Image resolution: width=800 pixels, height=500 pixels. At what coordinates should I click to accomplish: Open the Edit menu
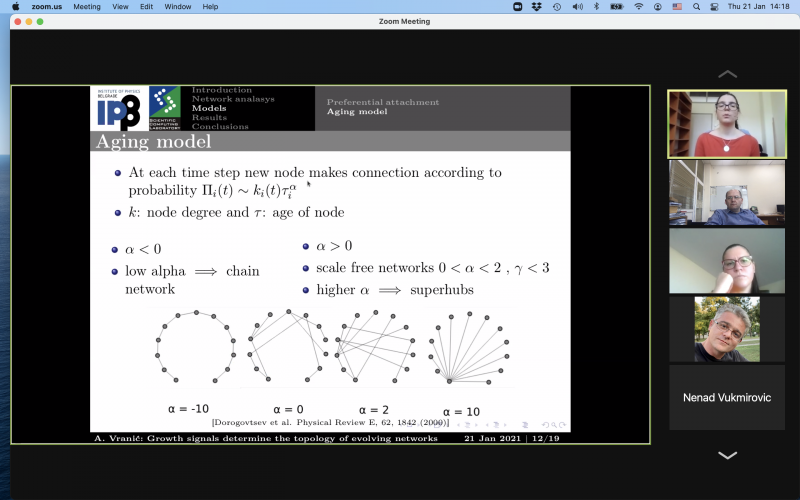[146, 7]
